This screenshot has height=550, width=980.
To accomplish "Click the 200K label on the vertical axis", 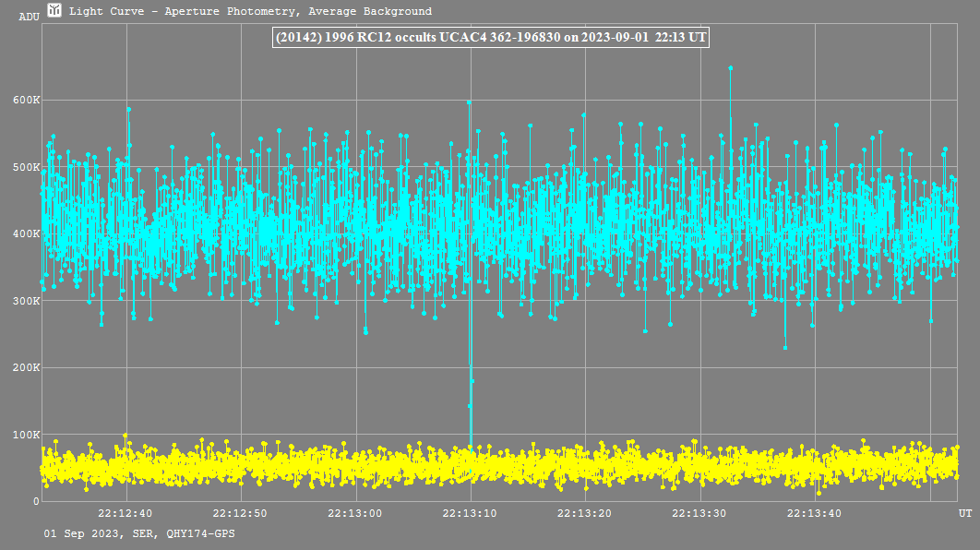I will (x=25, y=368).
